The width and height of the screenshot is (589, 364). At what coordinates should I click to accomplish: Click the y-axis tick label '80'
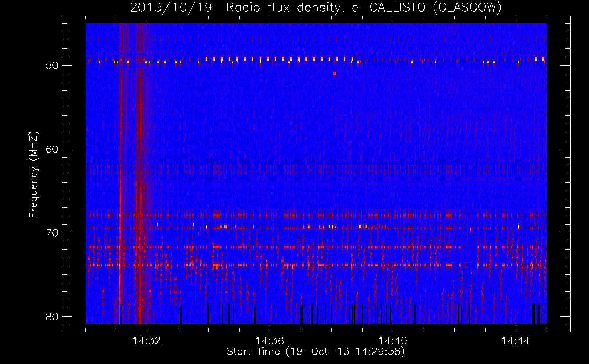[52, 317]
